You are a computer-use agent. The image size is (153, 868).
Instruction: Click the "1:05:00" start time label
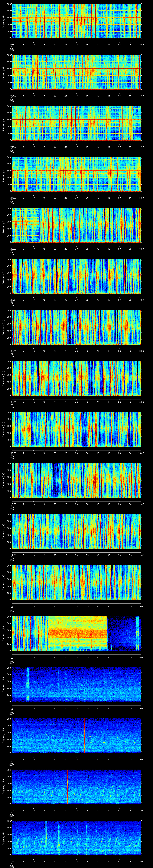click(12, 248)
